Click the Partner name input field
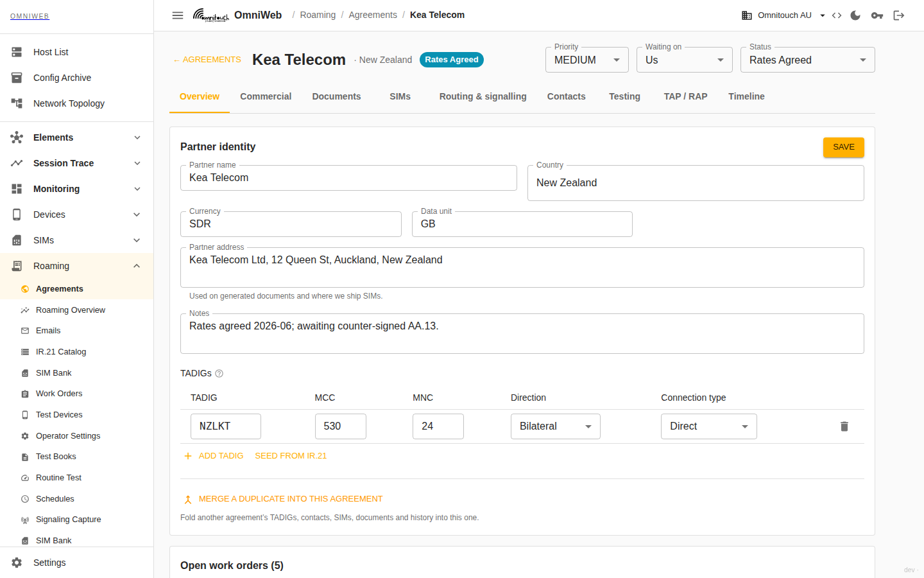 click(x=348, y=178)
